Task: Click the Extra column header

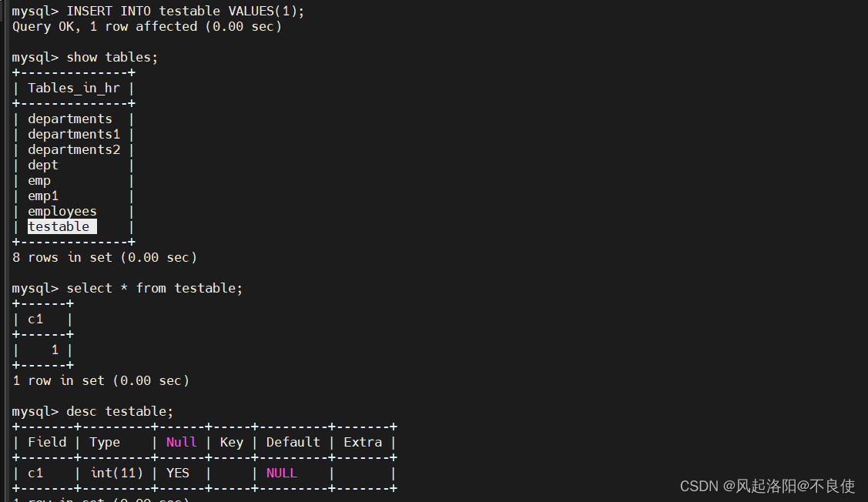Action: (363, 442)
